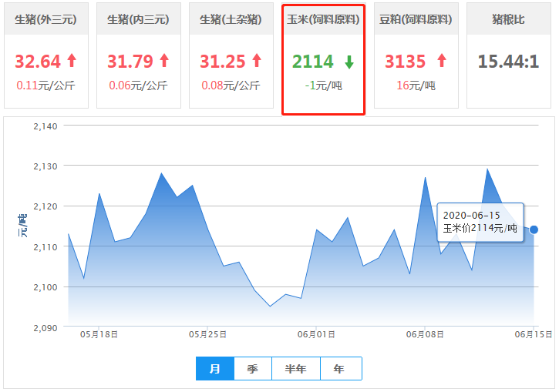Select the 月 time range button
The height and width of the screenshot is (392, 559).
215,369
